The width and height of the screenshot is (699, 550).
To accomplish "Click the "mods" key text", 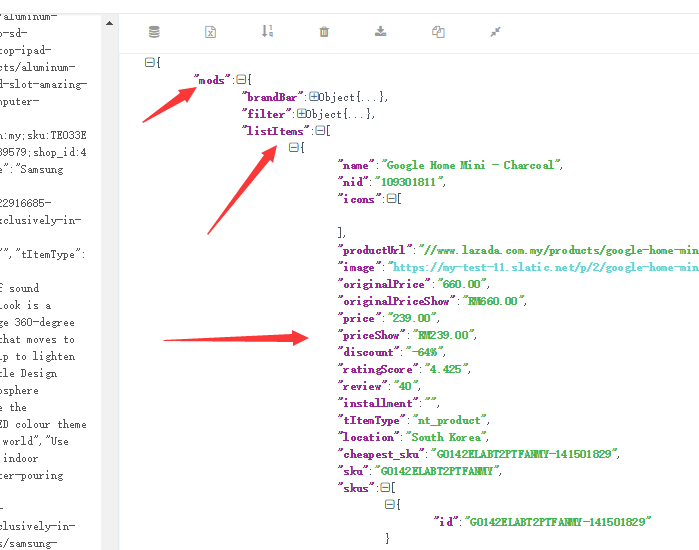I will (211, 80).
